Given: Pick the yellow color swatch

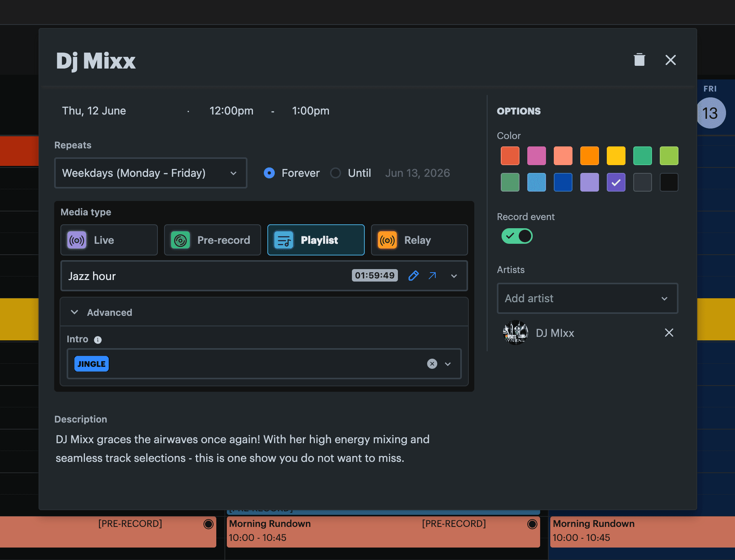Looking at the screenshot, I should [x=616, y=156].
